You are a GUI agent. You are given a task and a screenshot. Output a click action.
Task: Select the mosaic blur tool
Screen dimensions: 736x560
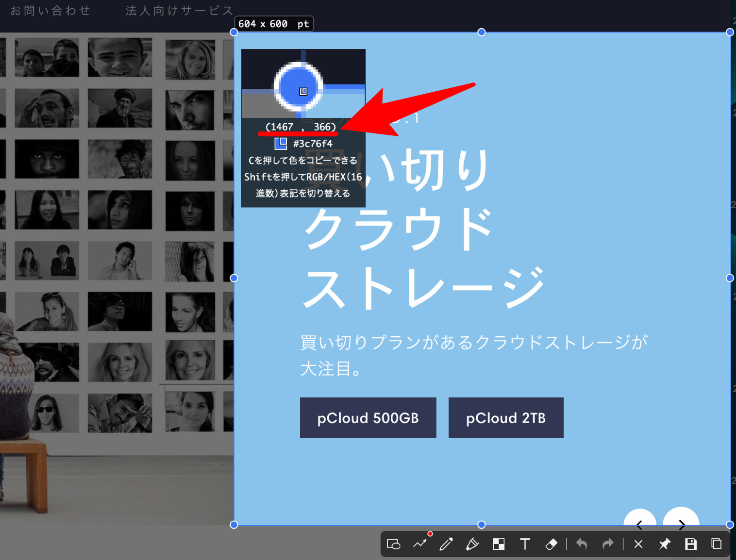(x=499, y=544)
